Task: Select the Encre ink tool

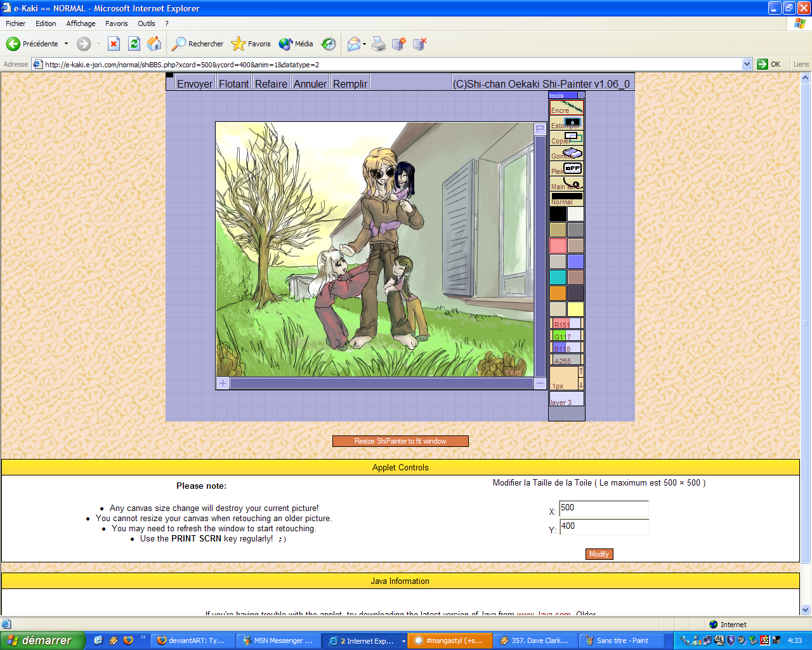Action: click(566, 107)
